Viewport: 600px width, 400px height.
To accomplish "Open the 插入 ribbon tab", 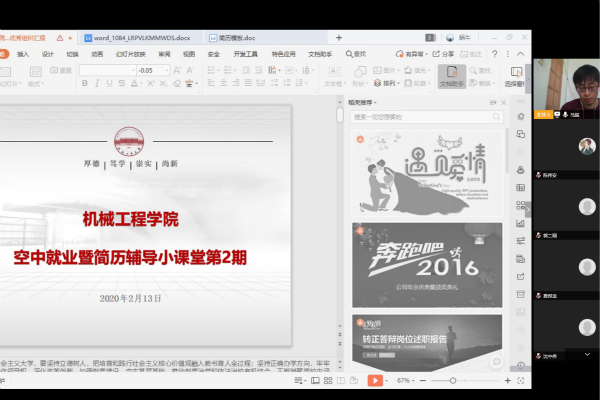I will (x=23, y=54).
